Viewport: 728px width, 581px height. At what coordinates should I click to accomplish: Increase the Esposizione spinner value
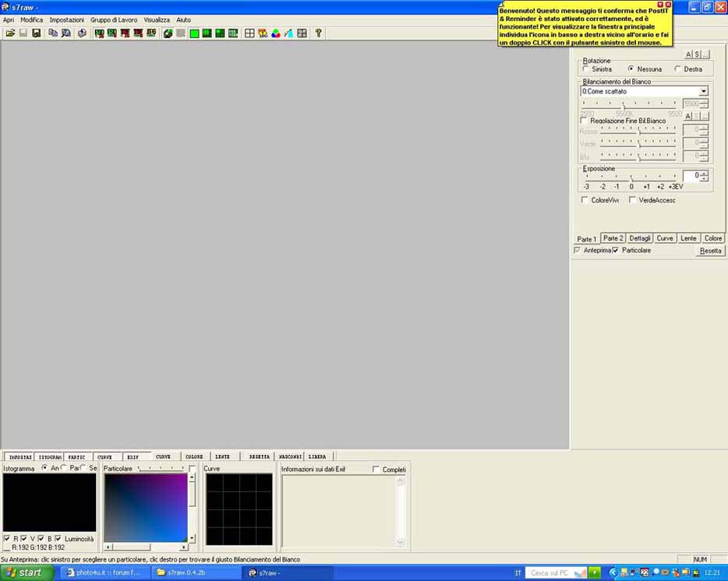coord(705,173)
